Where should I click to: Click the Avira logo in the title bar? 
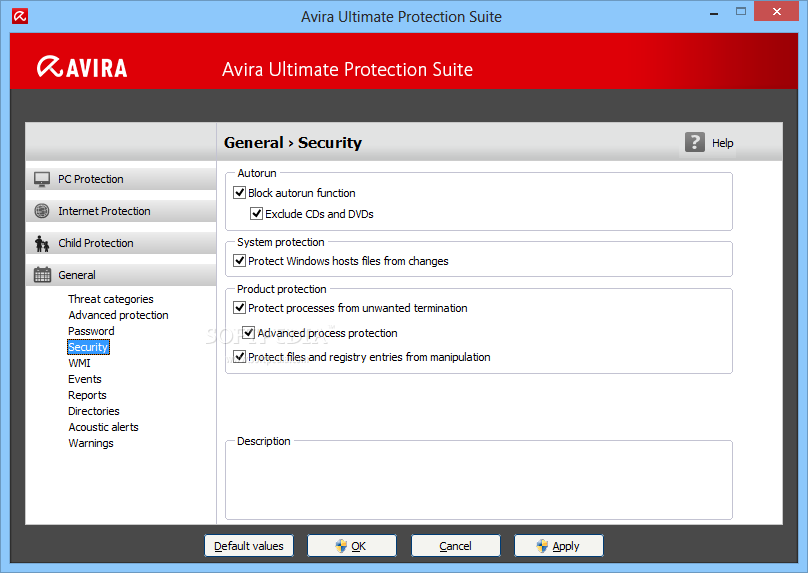click(x=20, y=16)
